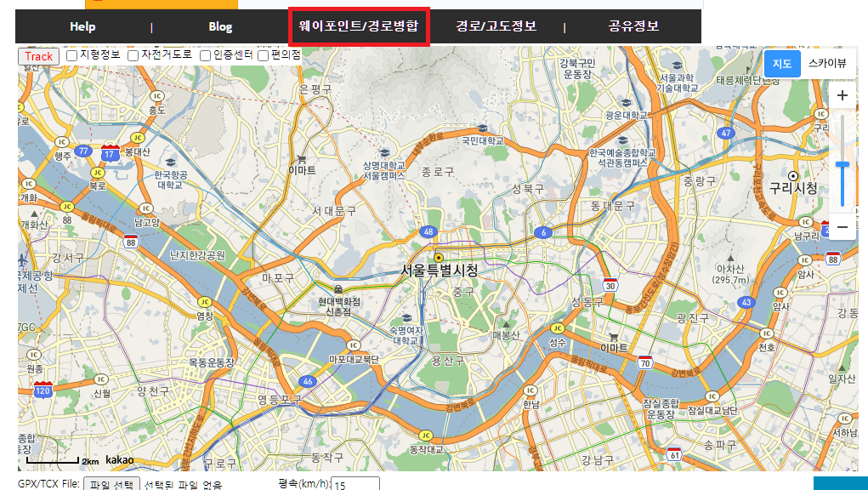Click the 숙명여자대학교 school icon
Image resolution: width=868 pixels, height=490 pixels.
point(407,318)
